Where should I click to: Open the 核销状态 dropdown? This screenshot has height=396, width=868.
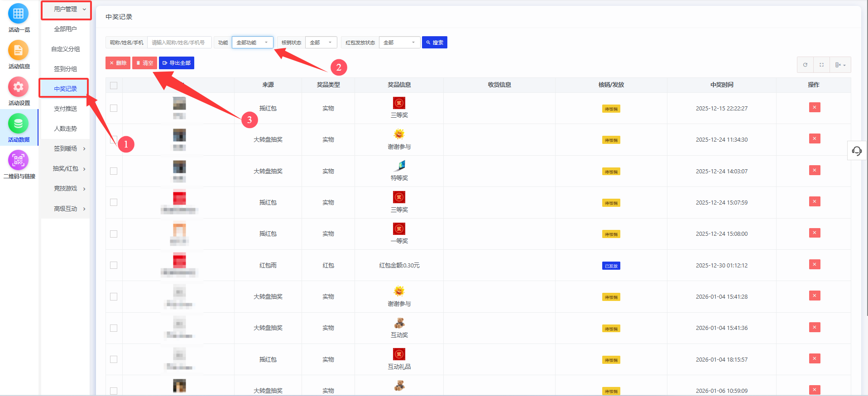click(321, 43)
